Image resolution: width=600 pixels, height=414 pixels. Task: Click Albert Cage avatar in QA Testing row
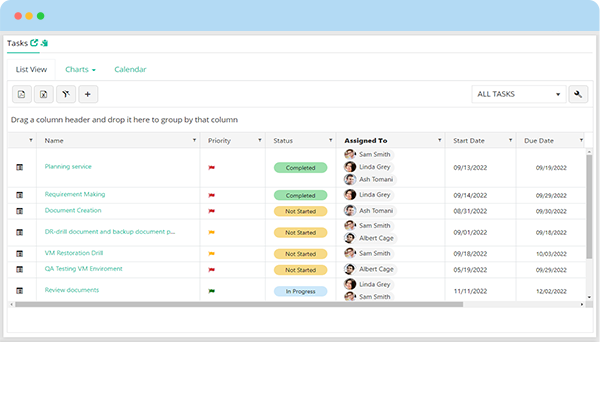point(350,269)
